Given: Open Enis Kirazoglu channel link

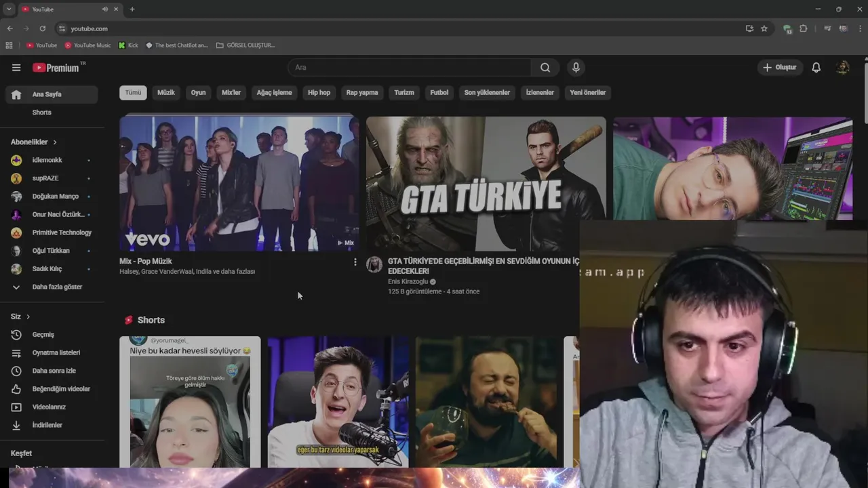Looking at the screenshot, I should click(408, 281).
